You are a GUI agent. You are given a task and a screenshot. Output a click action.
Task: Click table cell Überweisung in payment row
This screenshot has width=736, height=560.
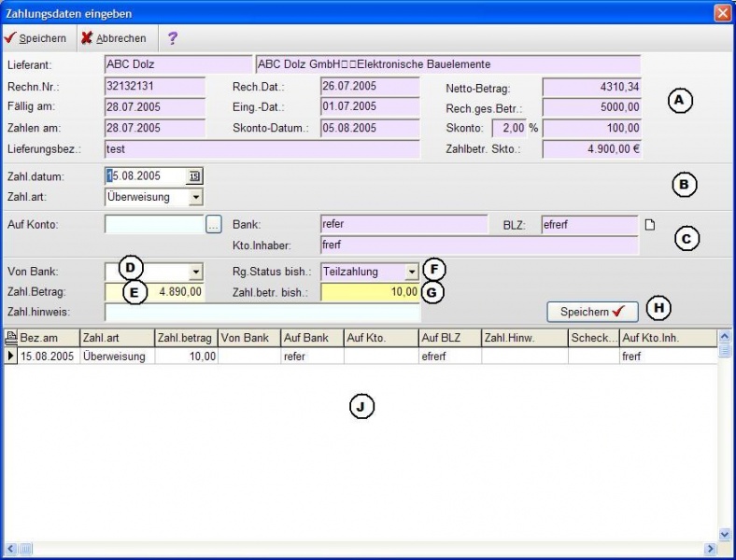117,357
